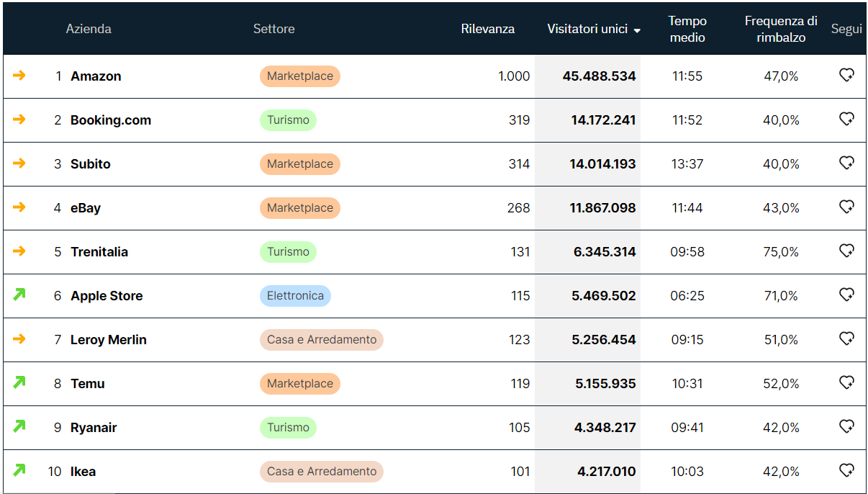Follow Booking.com with its heart icon
The width and height of the screenshot is (868, 494).
point(846,119)
